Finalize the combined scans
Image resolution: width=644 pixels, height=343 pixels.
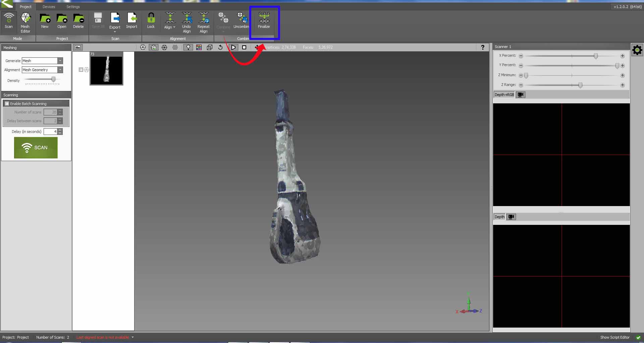[264, 21]
